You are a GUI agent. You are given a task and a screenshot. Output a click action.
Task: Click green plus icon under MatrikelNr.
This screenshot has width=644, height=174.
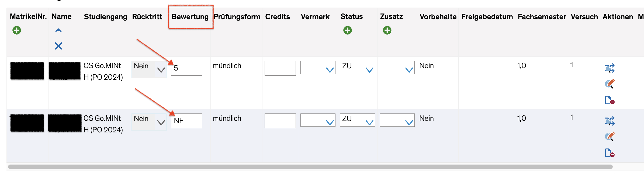[x=17, y=30]
